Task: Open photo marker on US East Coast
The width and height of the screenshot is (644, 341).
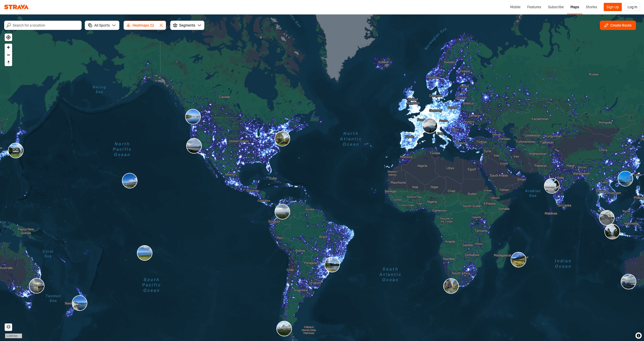Action: [x=282, y=139]
